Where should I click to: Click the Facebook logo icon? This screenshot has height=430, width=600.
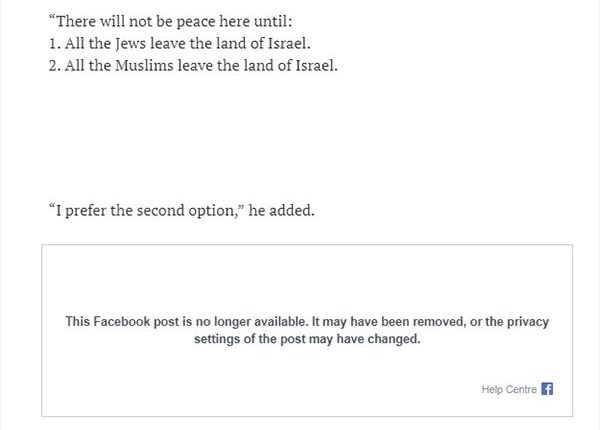click(x=547, y=389)
